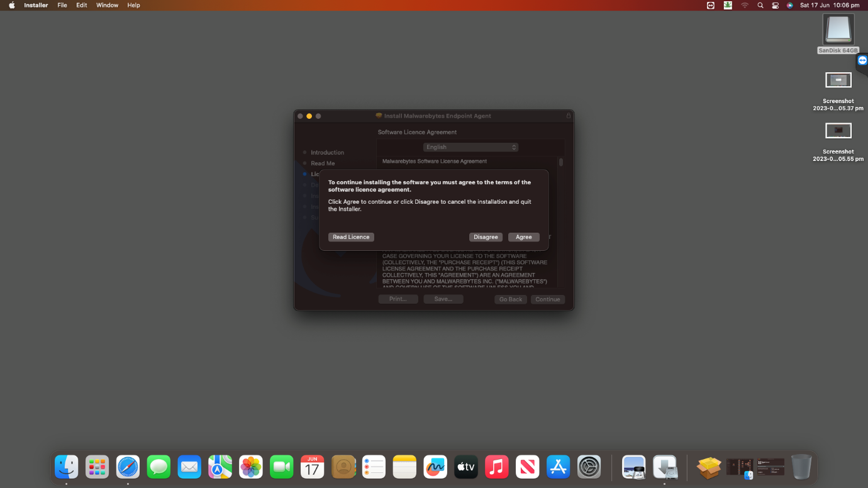Screen dimensions: 868x488
Task: Select the Read Me step in the installer sidebar
Action: [323, 164]
